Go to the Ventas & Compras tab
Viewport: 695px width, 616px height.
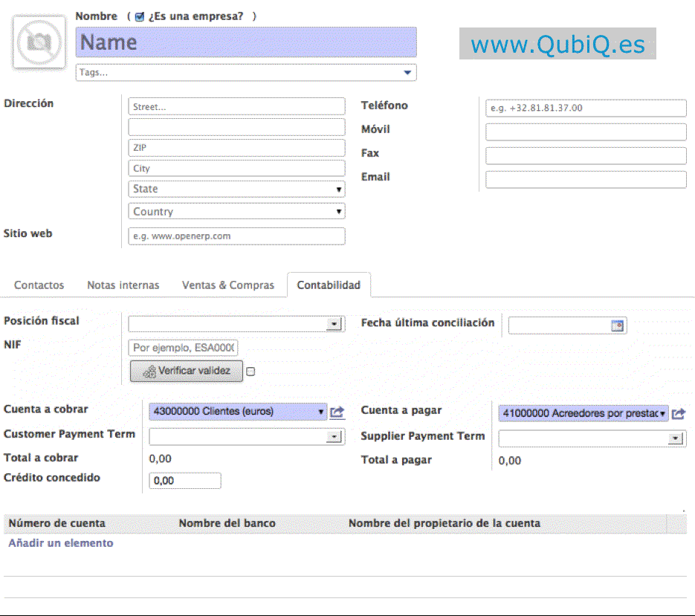click(x=228, y=285)
